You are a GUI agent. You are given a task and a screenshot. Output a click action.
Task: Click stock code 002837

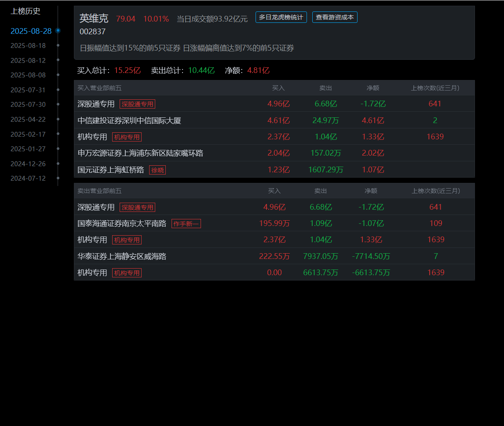[x=92, y=32]
